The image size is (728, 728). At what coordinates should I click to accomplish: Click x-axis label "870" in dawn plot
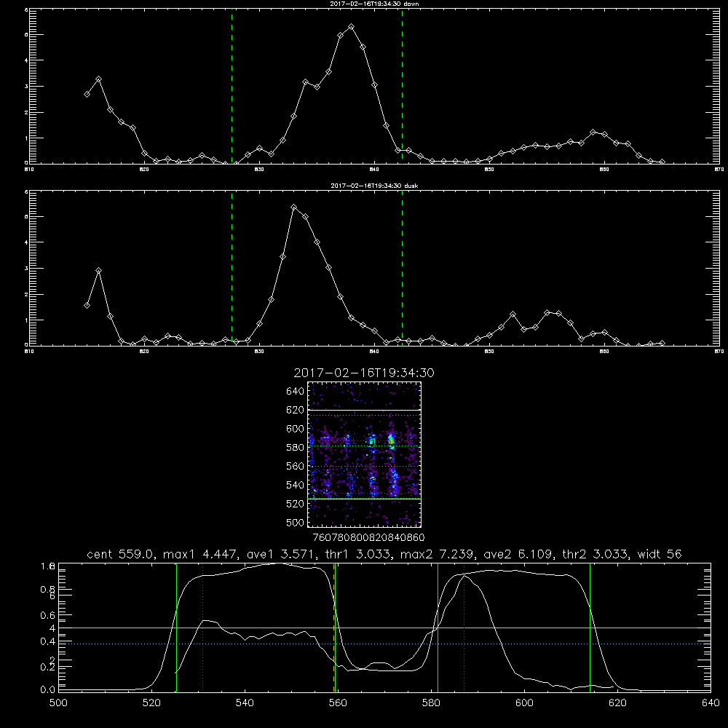(x=719, y=170)
